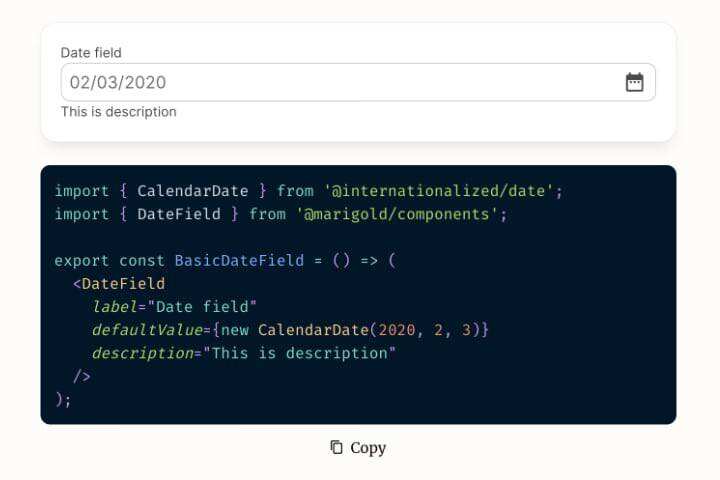Click "This is description" help text under field
Viewport: 720px width, 480px height.
tap(118, 112)
